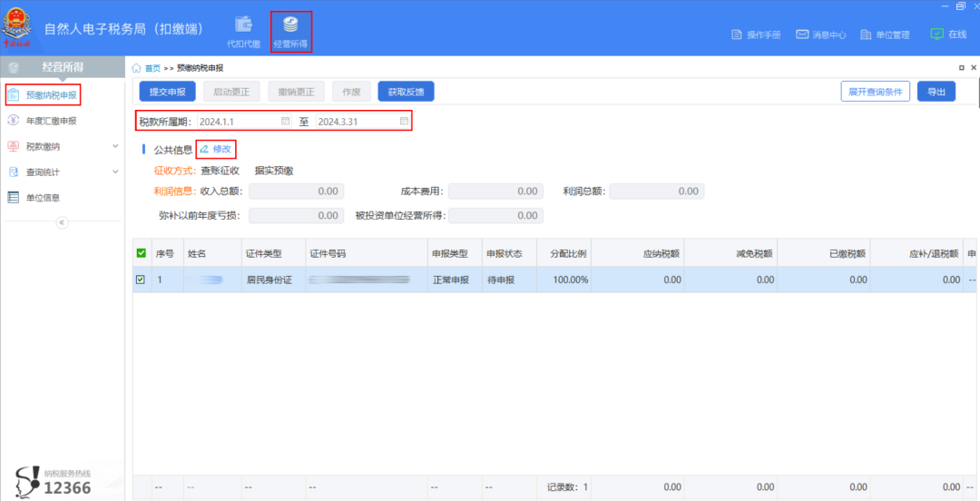Open 单位管理 building icon
The width and height of the screenshot is (980, 501).
(866, 34)
